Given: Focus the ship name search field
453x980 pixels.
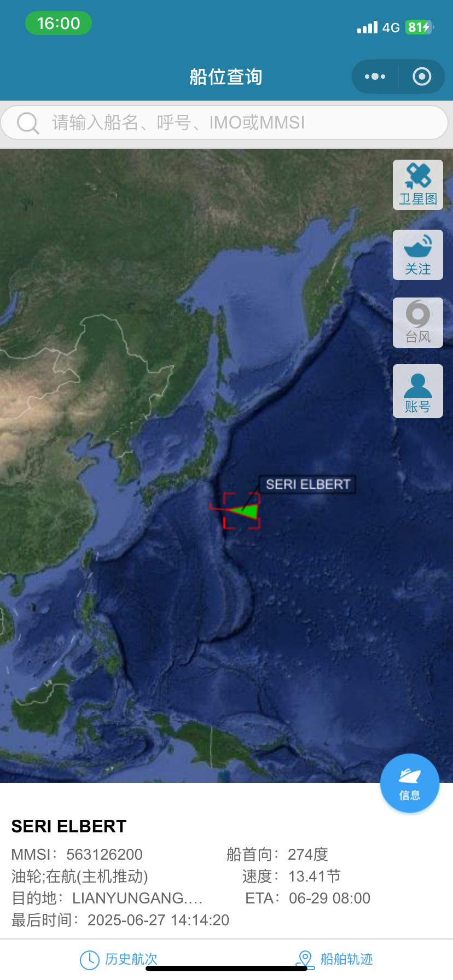Looking at the screenshot, I should [x=225, y=122].
